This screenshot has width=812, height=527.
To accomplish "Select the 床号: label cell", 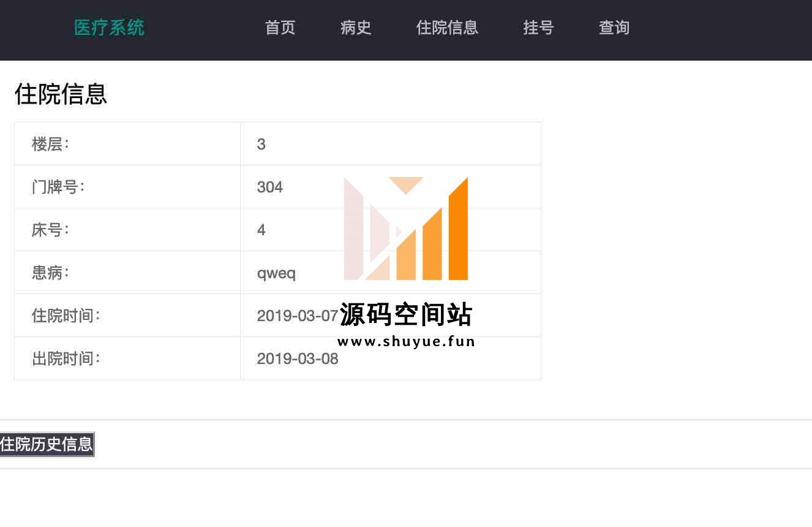I will click(127, 230).
